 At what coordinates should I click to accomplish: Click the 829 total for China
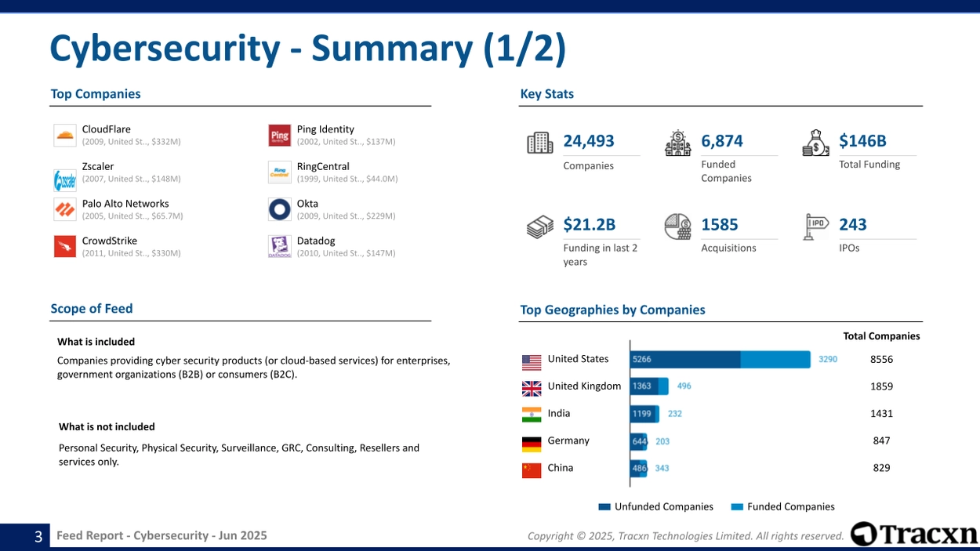[881, 468]
